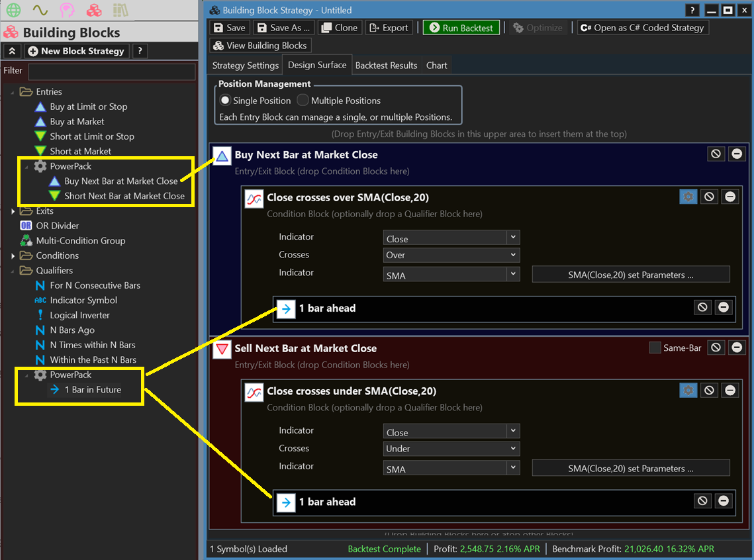
Task: Click the globe icon in top toolbar
Action: (x=13, y=11)
